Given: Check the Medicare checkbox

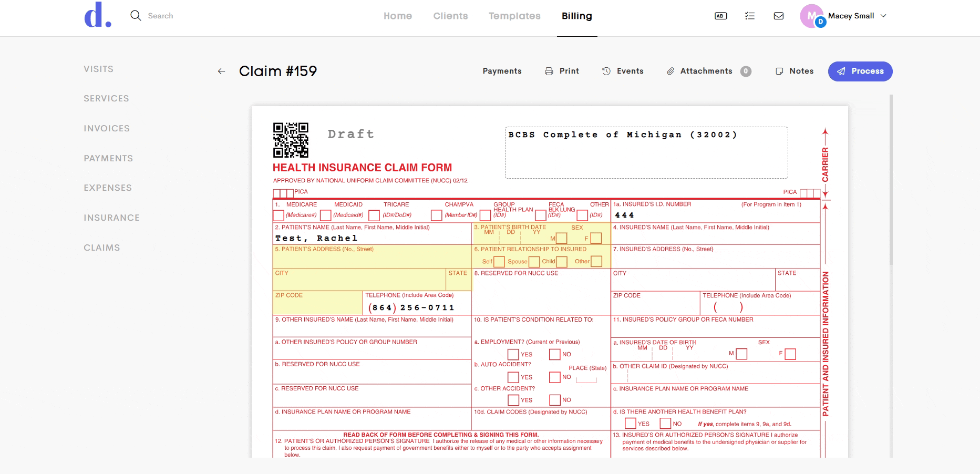Looking at the screenshot, I should point(278,215).
